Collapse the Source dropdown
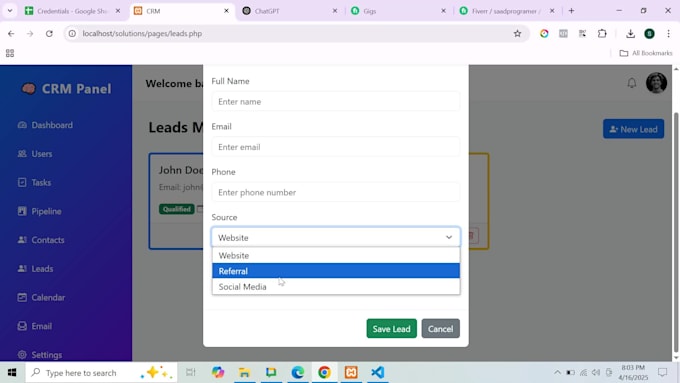The height and width of the screenshot is (383, 680). (x=336, y=237)
